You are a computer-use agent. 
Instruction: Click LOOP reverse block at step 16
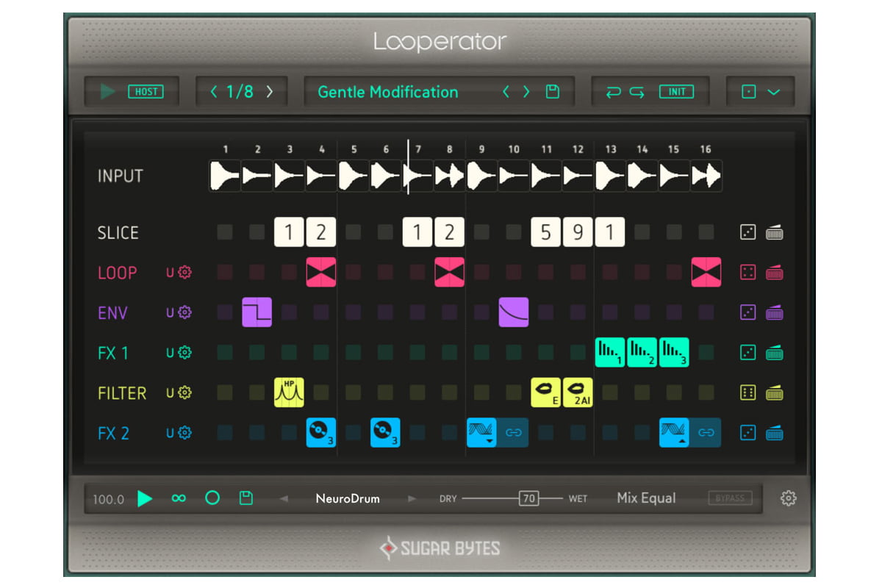[x=706, y=272]
